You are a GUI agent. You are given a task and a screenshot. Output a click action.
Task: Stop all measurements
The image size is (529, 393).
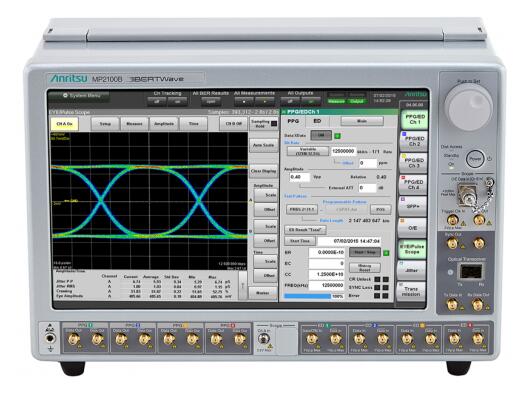244,101
